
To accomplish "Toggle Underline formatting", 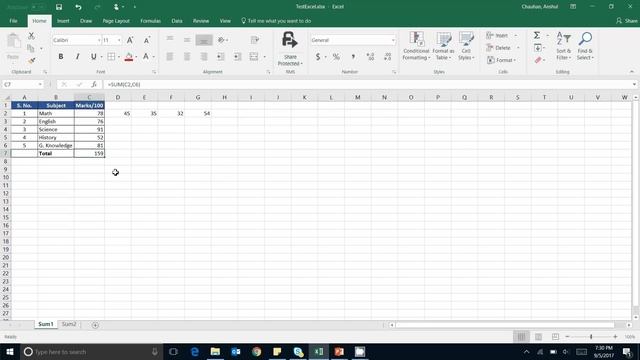I will coord(93,57).
